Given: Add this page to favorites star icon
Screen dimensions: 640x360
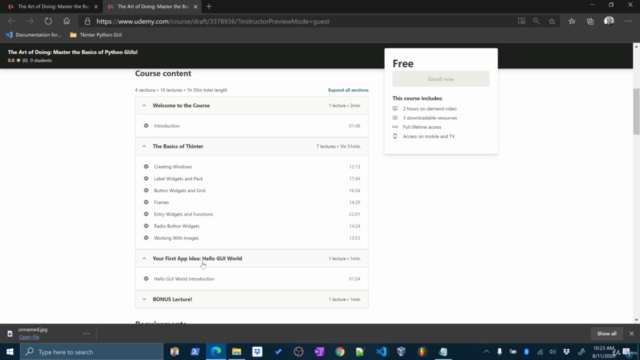Looking at the screenshot, I should [552, 21].
